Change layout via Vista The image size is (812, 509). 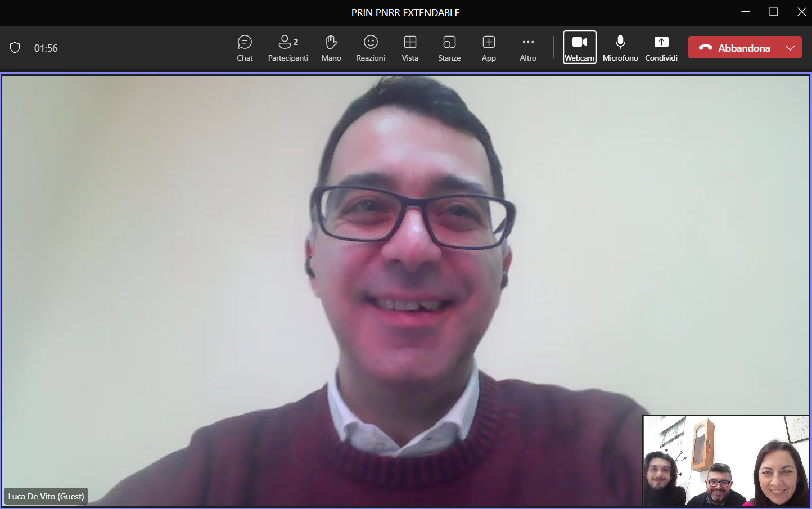coord(410,48)
